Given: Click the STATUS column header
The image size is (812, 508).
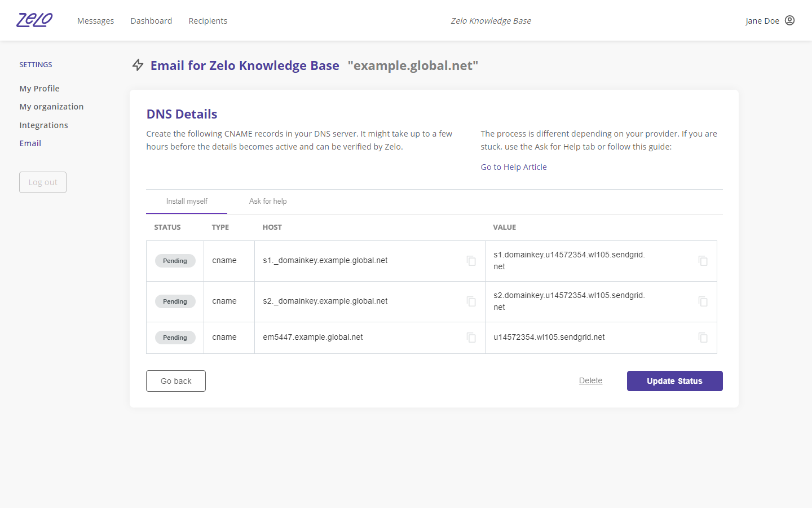Looking at the screenshot, I should click(167, 227).
